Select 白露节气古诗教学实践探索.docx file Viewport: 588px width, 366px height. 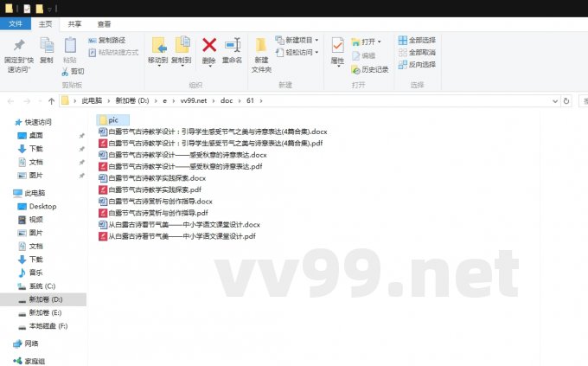click(x=152, y=178)
